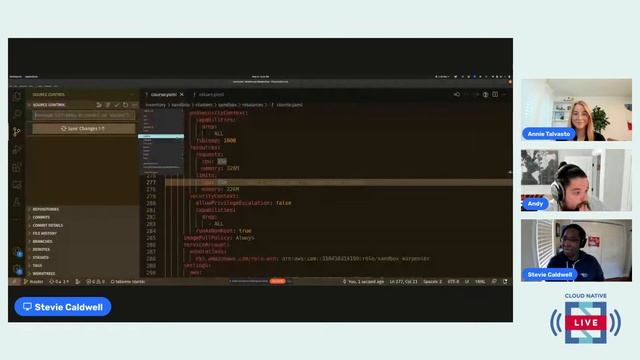The width and height of the screenshot is (640, 360).
Task: Expand the REMOTES section
Action: click(41, 249)
